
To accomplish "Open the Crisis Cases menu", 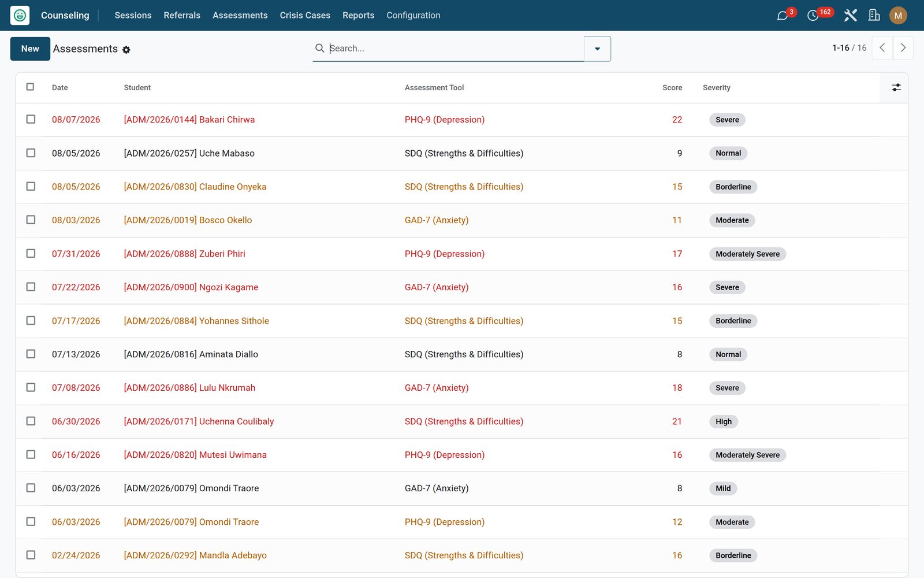I will (x=305, y=16).
